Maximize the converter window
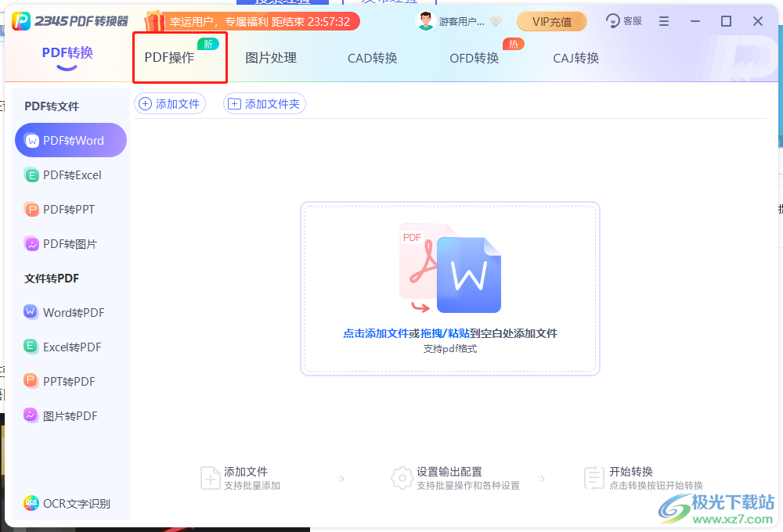This screenshot has width=783, height=532. click(726, 21)
